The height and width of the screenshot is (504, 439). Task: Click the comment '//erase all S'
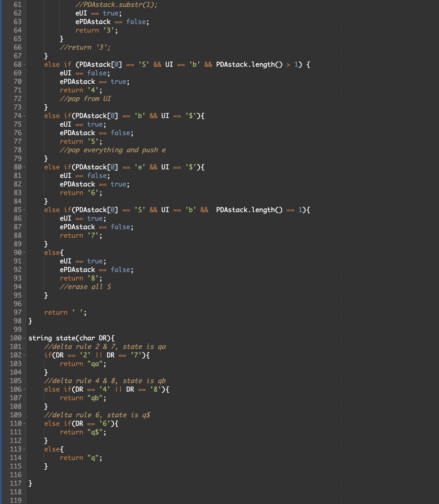[x=85, y=287]
